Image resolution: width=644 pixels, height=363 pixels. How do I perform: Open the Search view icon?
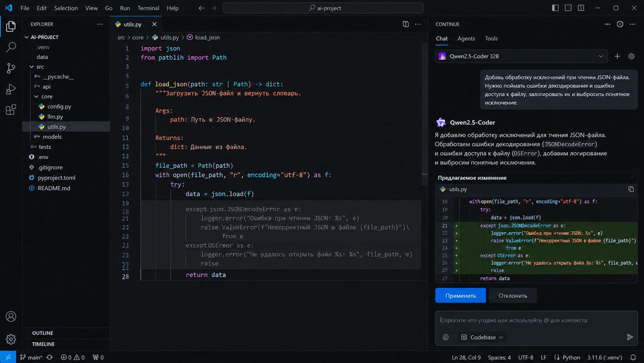point(11,47)
